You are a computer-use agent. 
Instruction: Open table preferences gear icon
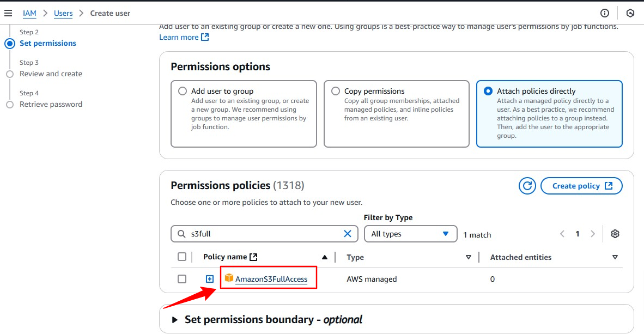pyautogui.click(x=615, y=234)
